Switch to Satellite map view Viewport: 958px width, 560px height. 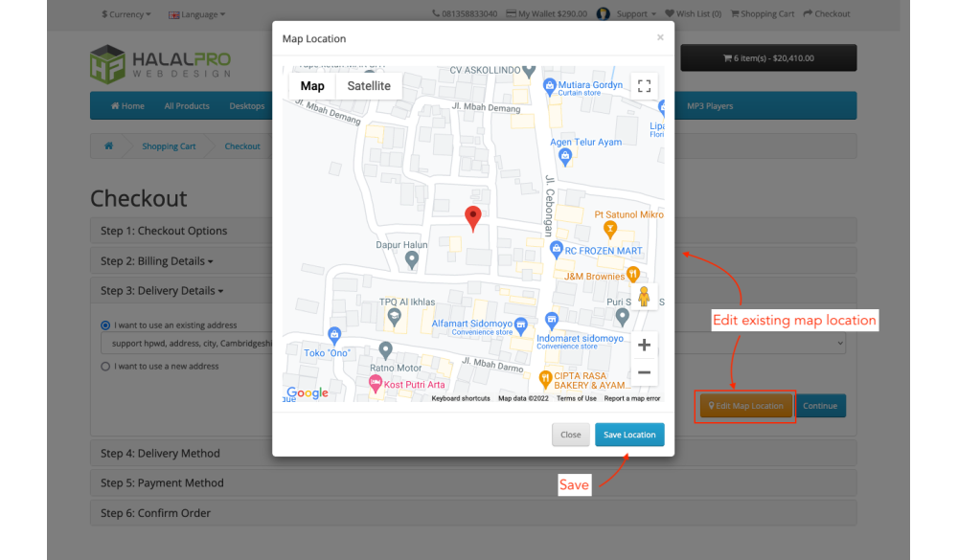(x=369, y=86)
